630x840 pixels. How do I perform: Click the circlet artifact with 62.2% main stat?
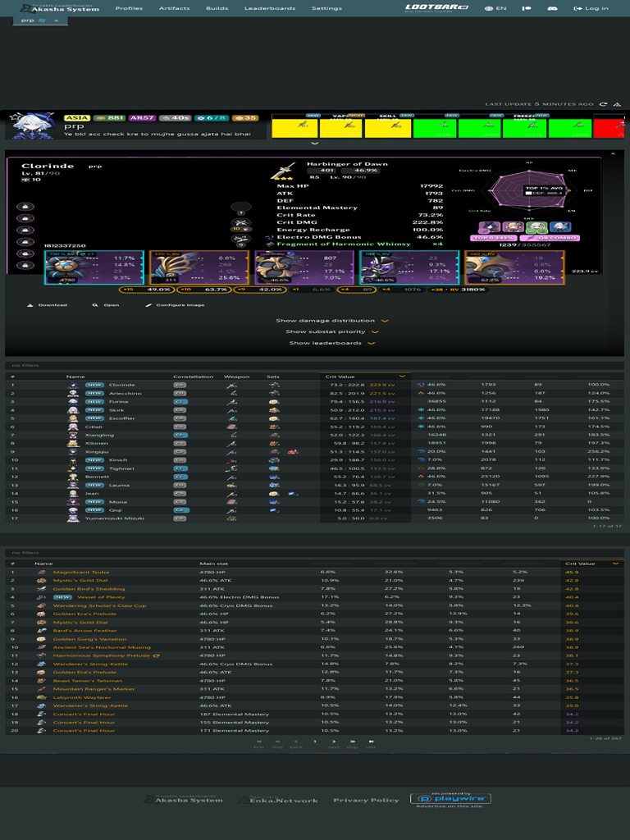pos(514,267)
